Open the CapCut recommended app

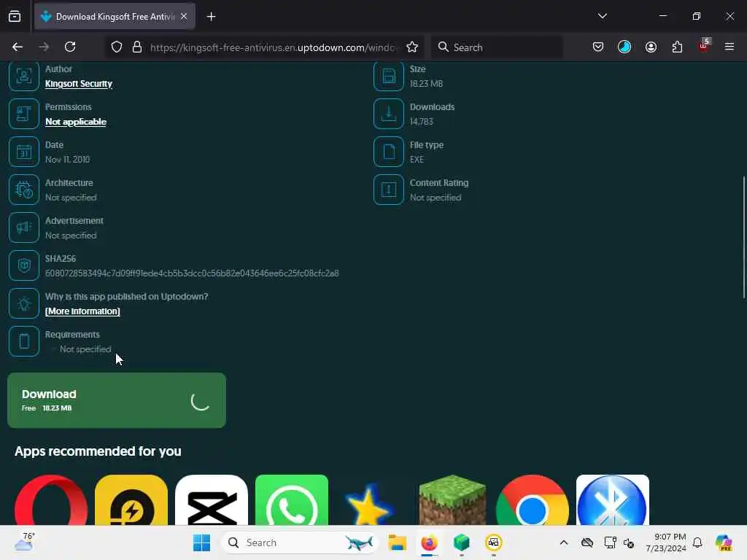tap(212, 500)
